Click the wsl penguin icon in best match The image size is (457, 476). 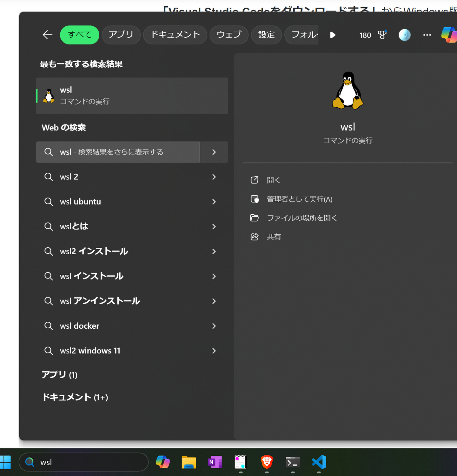(49, 96)
